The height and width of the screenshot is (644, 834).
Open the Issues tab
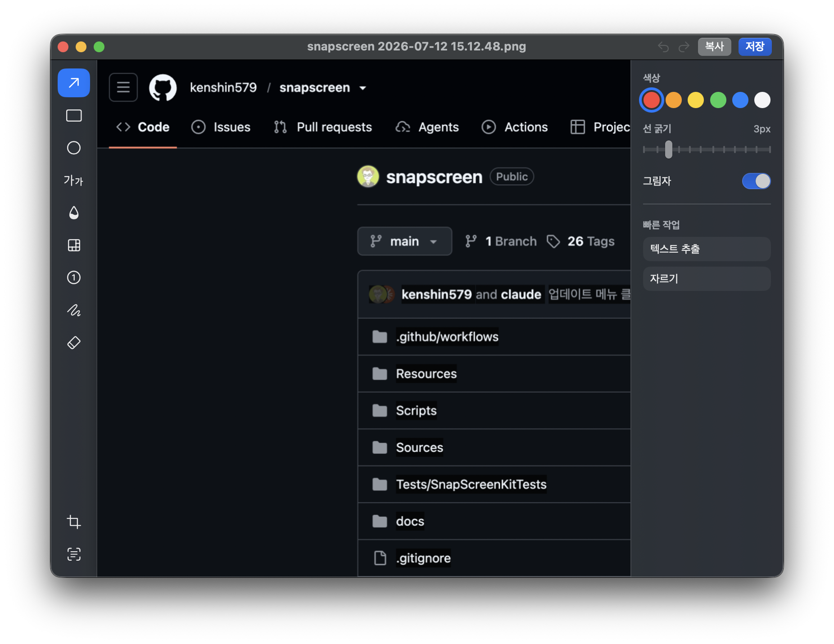tap(221, 127)
